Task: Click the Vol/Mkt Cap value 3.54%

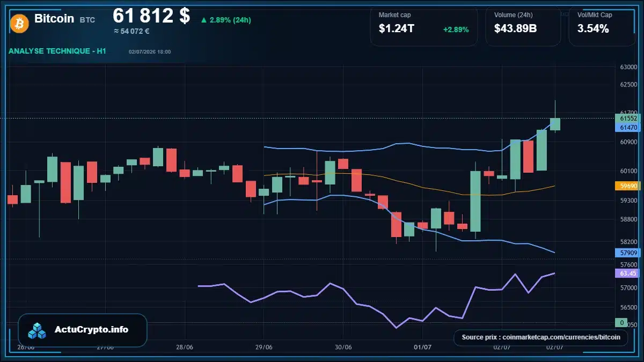Action: (593, 29)
